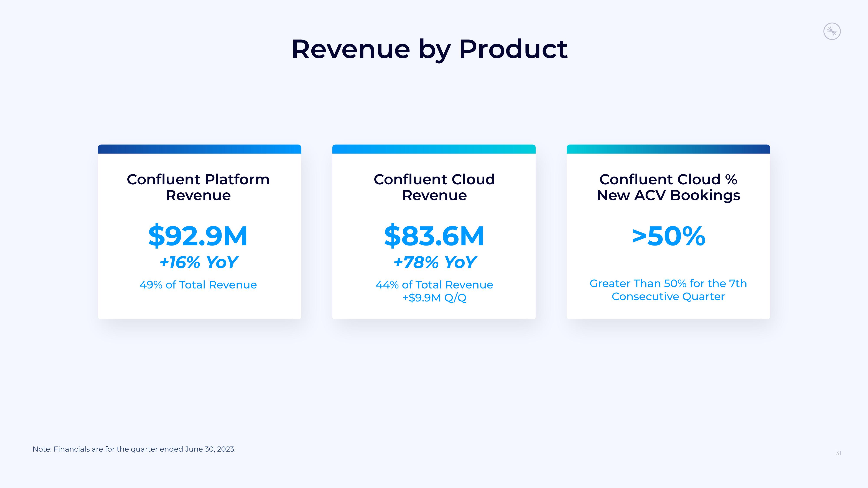
Task: Select 44% of Total Revenue text
Action: click(x=434, y=285)
